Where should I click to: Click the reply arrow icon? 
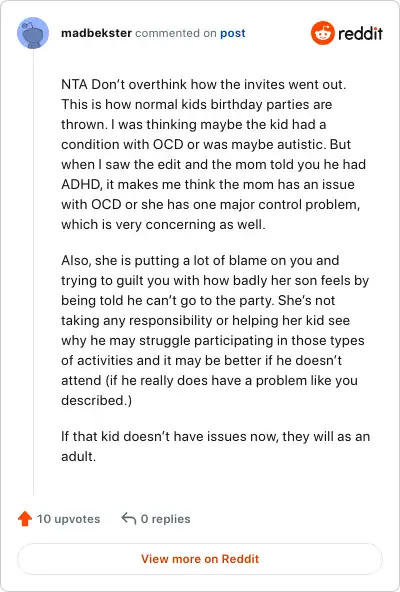(x=128, y=518)
